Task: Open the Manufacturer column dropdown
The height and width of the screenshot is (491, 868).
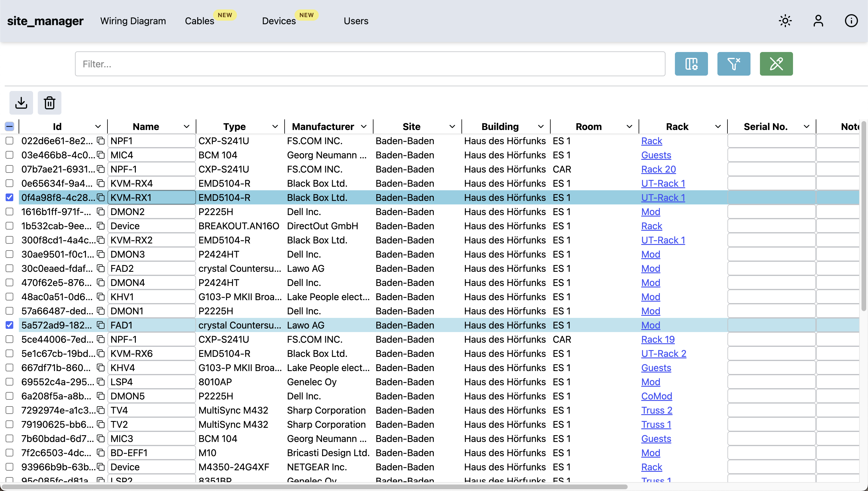Action: 363,126
